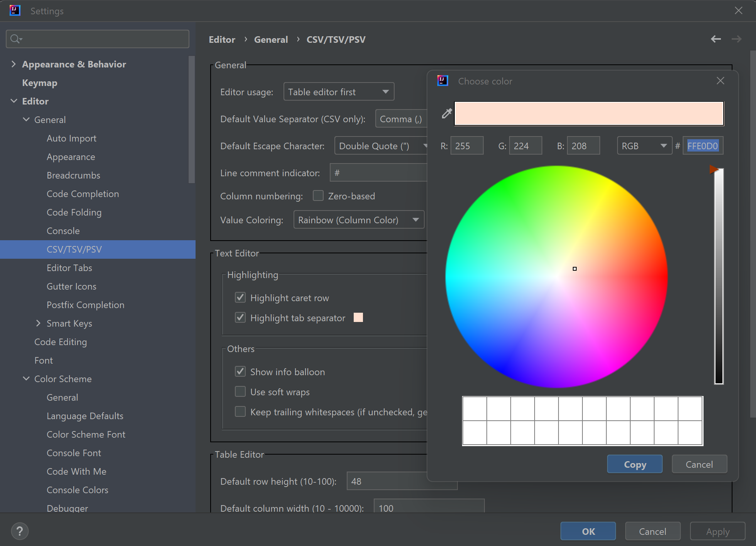Enable the Highlight caret row checkbox
The height and width of the screenshot is (546, 756).
240,298
